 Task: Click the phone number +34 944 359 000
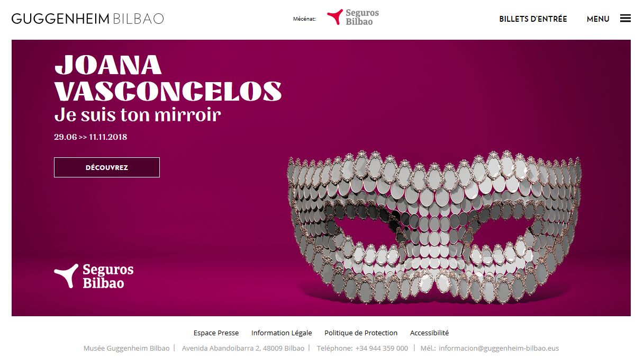coord(382,349)
